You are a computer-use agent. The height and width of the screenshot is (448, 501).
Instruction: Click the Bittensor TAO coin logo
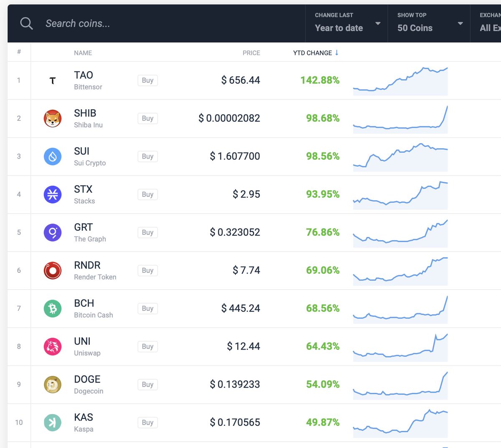[52, 80]
